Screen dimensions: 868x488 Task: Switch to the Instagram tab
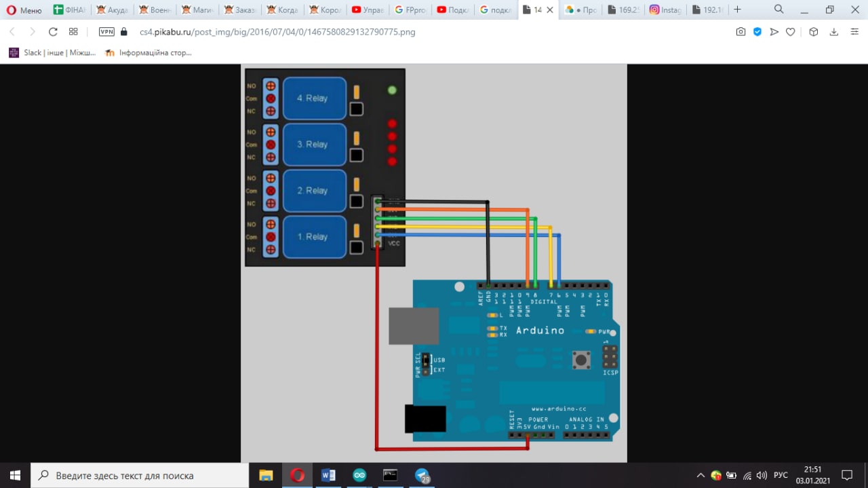click(x=665, y=10)
